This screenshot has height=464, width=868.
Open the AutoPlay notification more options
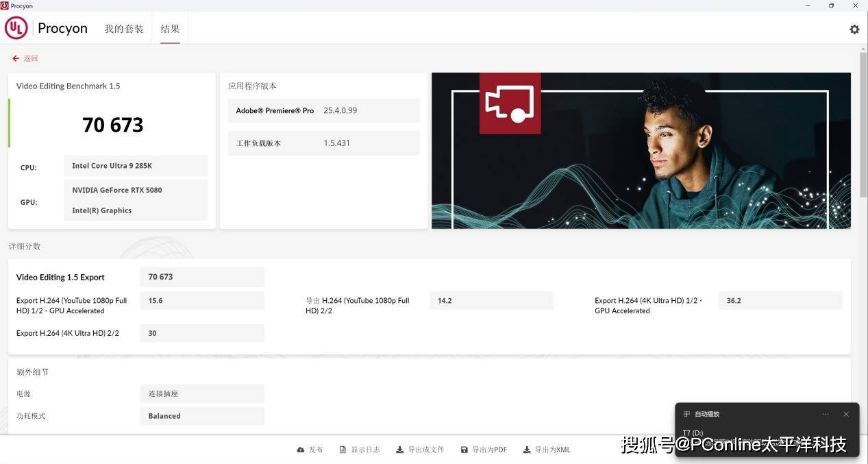coord(826,414)
